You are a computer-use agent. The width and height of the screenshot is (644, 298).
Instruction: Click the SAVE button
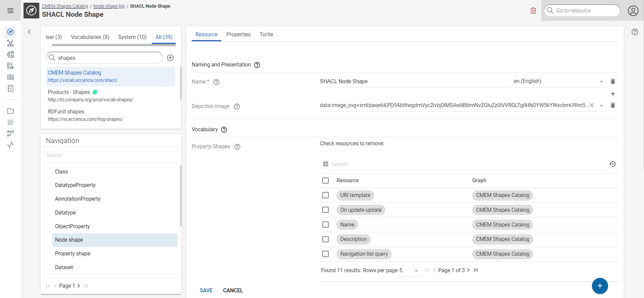pos(206,290)
